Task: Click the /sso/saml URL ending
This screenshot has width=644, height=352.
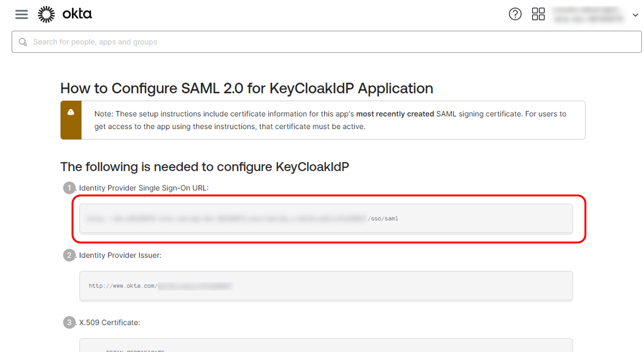Action: point(383,219)
